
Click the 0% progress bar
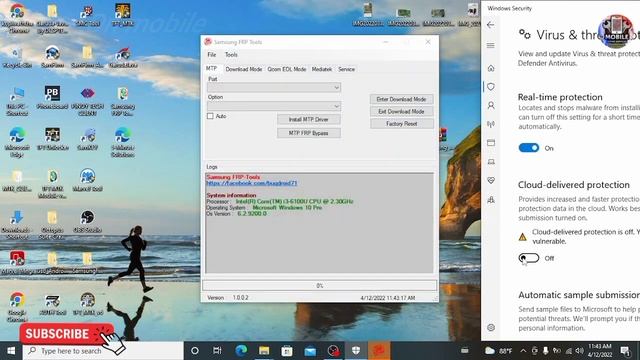click(320, 285)
